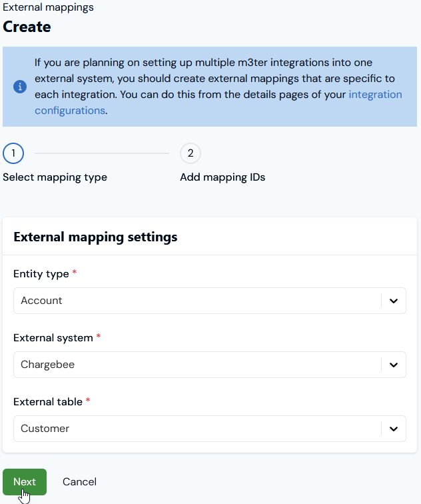Open the Entity type Account dropdown
This screenshot has width=421, height=504.
(210, 301)
